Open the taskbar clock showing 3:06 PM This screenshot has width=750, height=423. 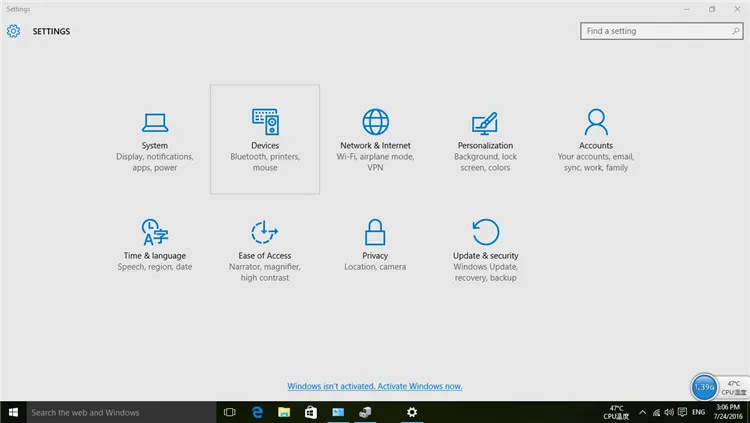click(x=728, y=412)
